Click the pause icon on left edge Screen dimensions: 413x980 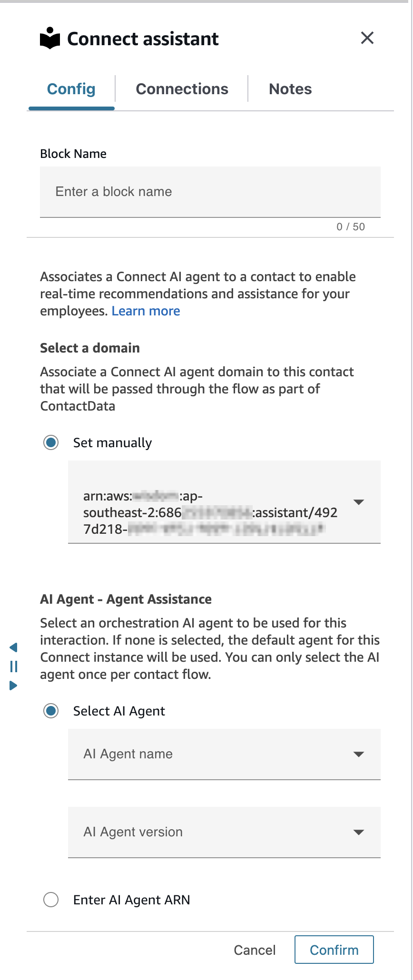(x=13, y=666)
